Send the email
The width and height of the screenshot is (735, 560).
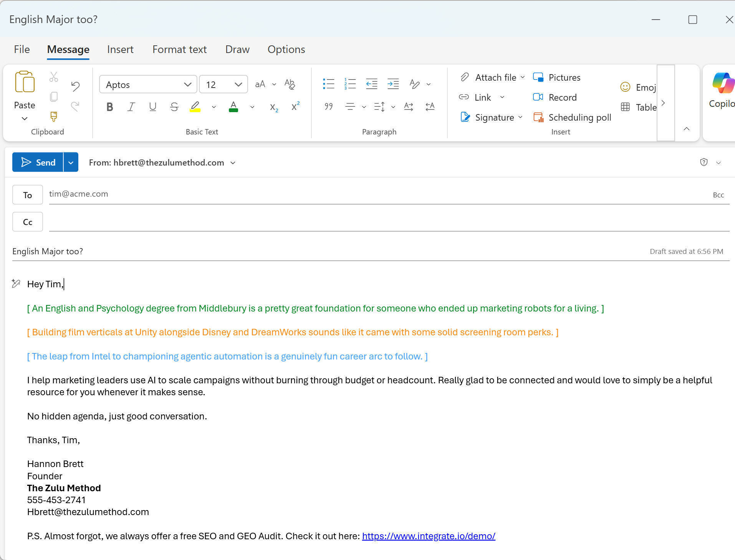(x=38, y=162)
